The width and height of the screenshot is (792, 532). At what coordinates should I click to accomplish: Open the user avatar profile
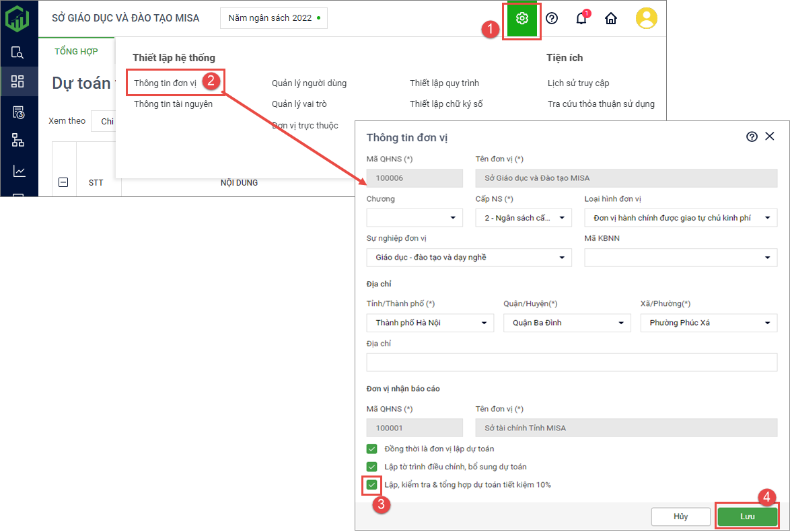click(x=646, y=18)
